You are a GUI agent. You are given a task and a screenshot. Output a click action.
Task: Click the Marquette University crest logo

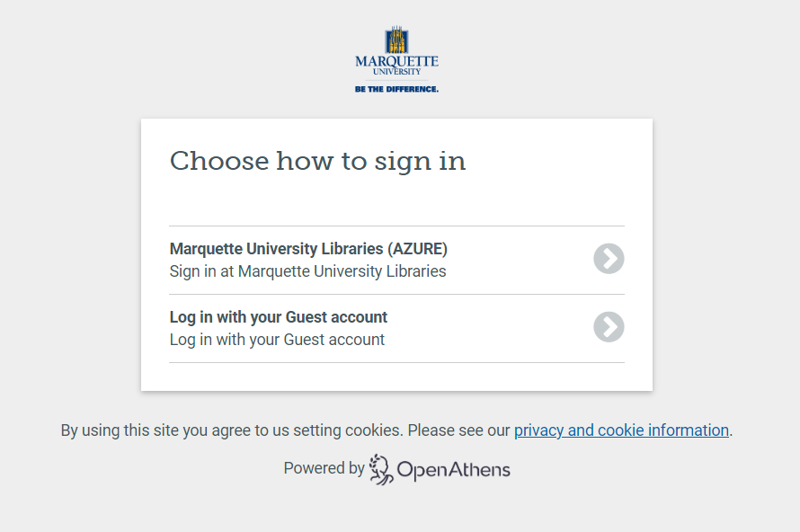pos(396,40)
